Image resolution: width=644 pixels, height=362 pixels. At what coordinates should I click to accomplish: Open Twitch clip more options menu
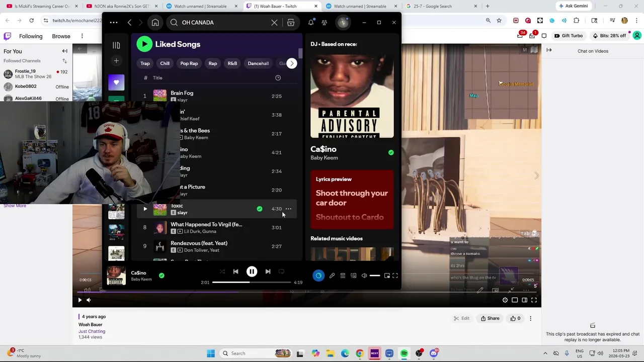click(530, 318)
